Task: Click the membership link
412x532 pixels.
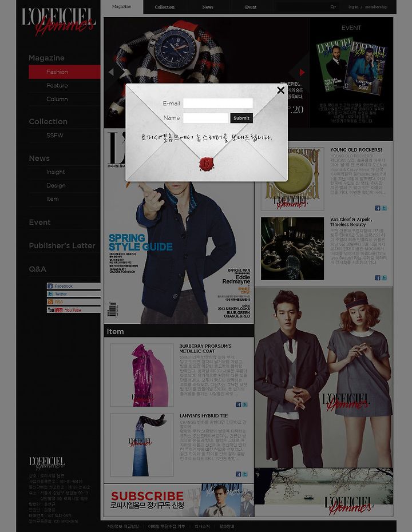Action: [x=376, y=7]
